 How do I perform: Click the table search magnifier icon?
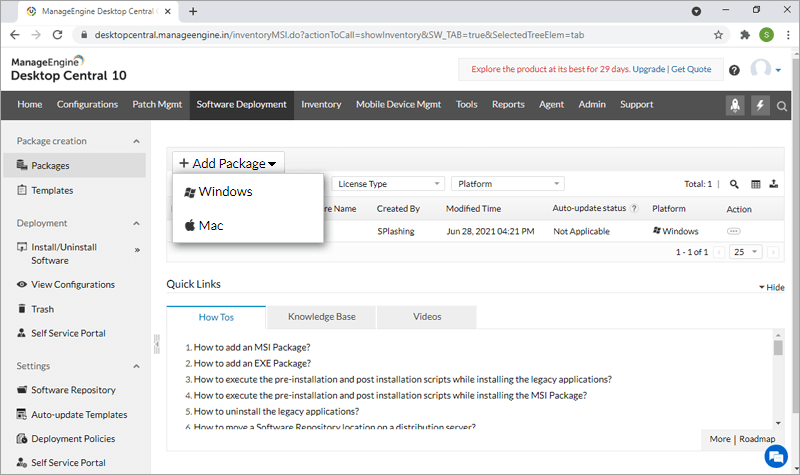coord(734,184)
